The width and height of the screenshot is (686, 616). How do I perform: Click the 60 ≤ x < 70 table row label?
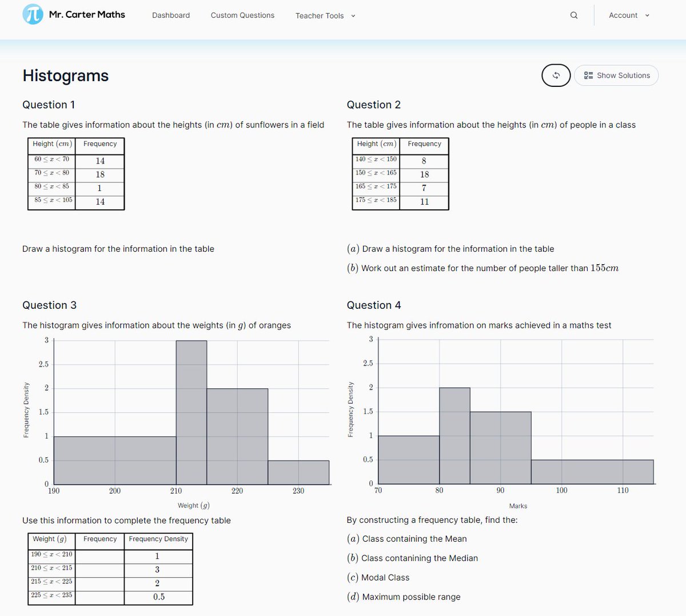tap(51, 160)
